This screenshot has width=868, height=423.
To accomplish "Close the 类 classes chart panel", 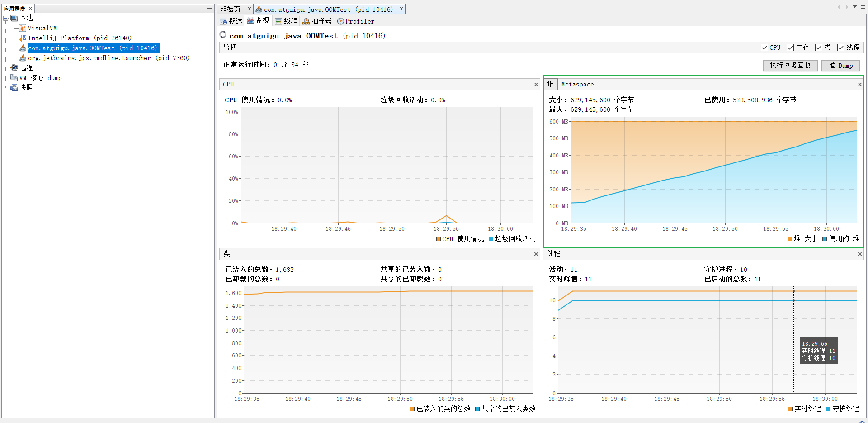I will (x=536, y=254).
